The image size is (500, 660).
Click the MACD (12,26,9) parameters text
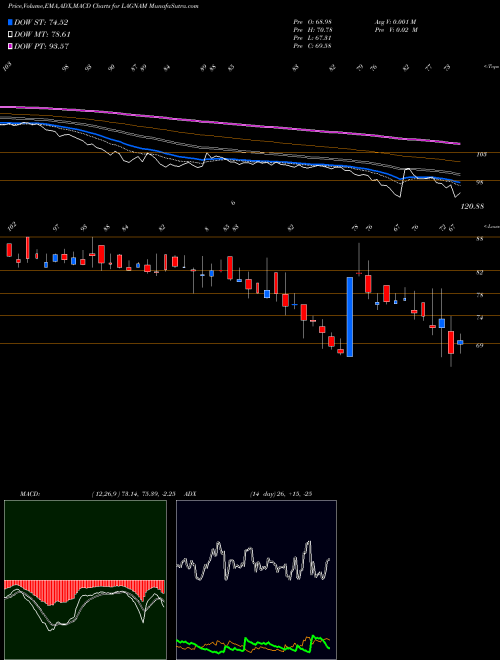point(136,494)
